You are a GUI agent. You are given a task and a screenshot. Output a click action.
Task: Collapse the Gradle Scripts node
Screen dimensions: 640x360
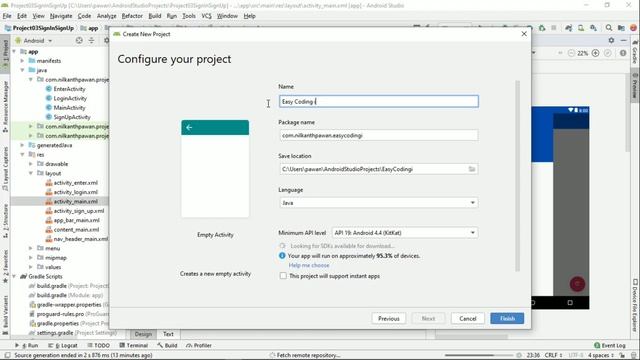tap(15, 276)
